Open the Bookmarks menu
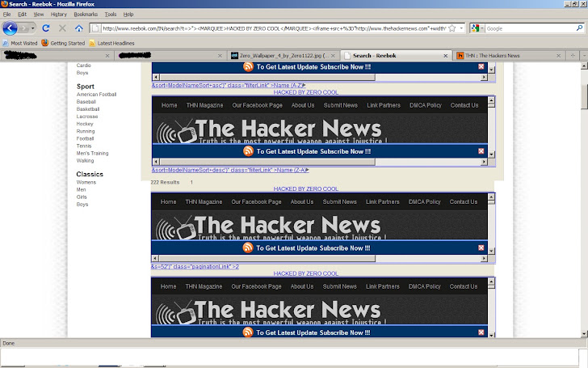Viewport: 588px width, 368px height. coord(86,15)
